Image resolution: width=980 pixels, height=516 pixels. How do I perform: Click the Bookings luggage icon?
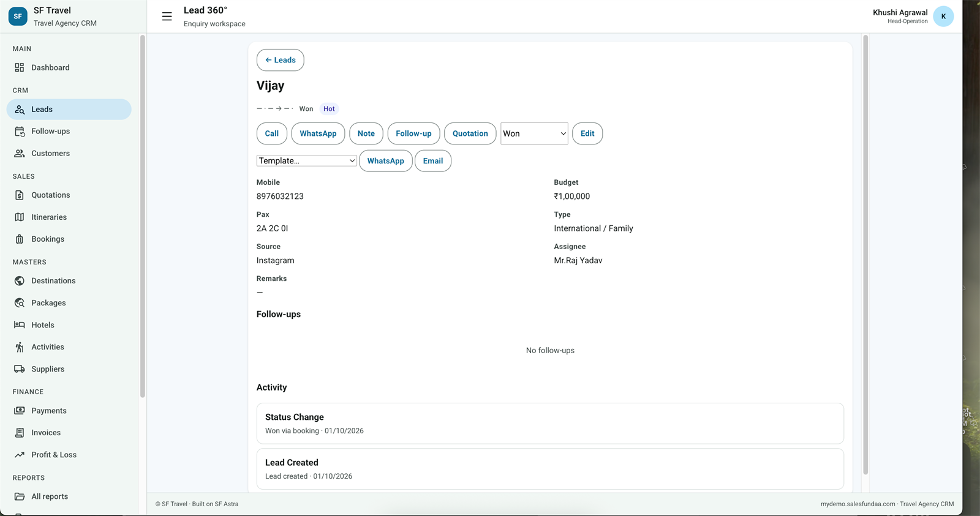(20, 239)
